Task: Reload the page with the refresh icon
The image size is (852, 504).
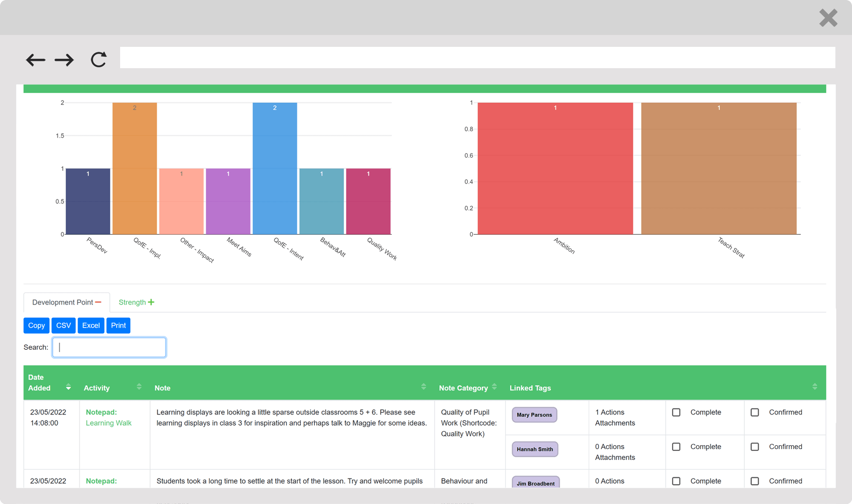Action: pyautogui.click(x=98, y=59)
